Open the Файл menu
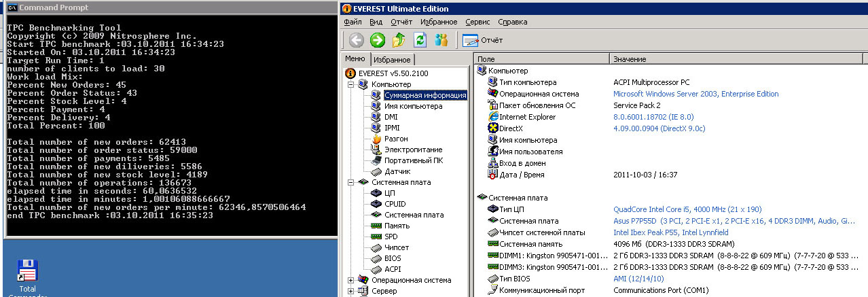Viewport: 868px width, 297px height. pos(352,22)
